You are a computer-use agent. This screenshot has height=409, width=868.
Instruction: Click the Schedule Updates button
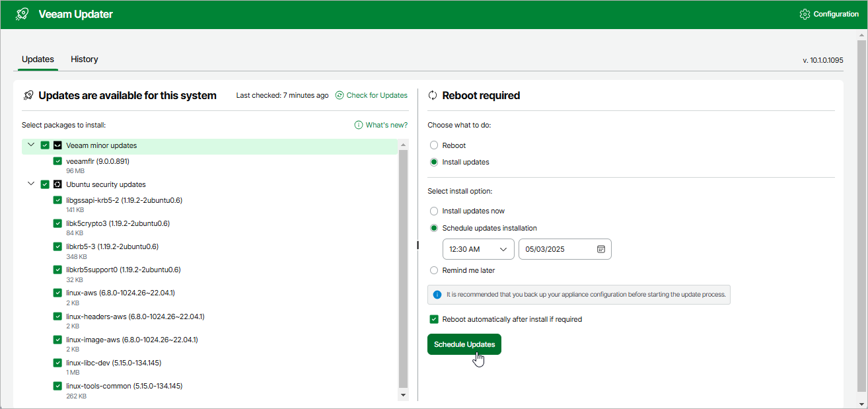[464, 344]
